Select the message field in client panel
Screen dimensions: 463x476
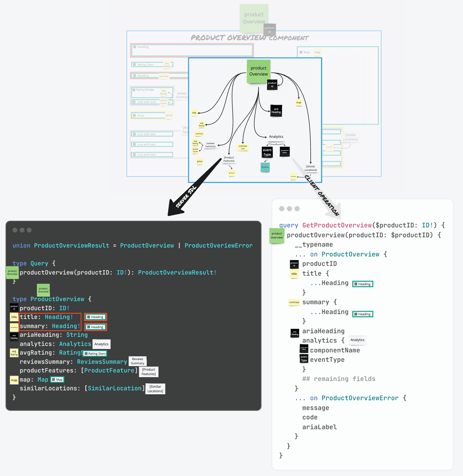[x=316, y=408]
